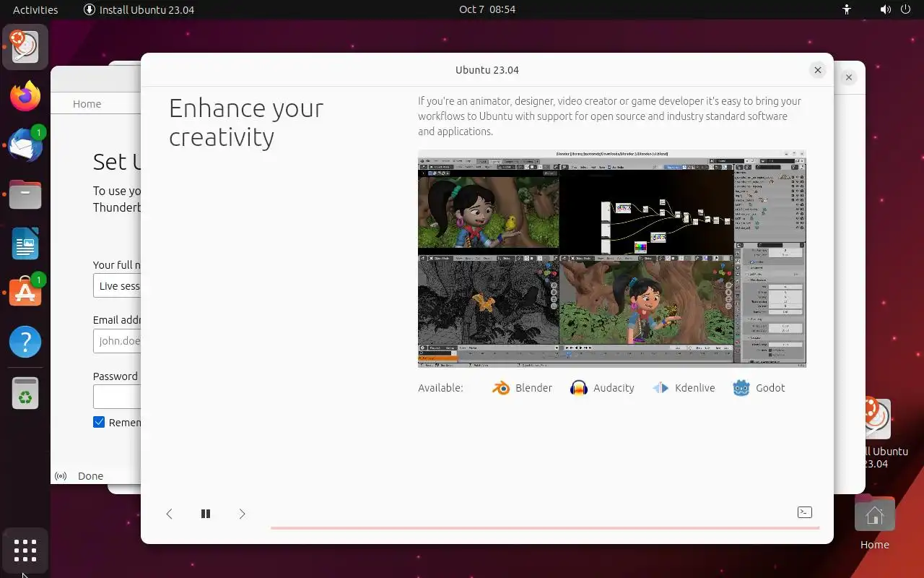Click the Ubuntu installer dock icon

(25, 47)
